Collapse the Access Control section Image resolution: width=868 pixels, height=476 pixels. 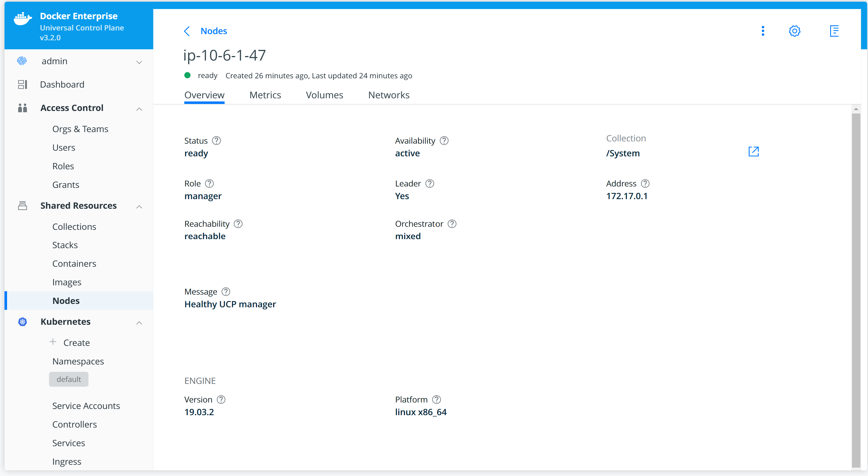click(x=139, y=109)
